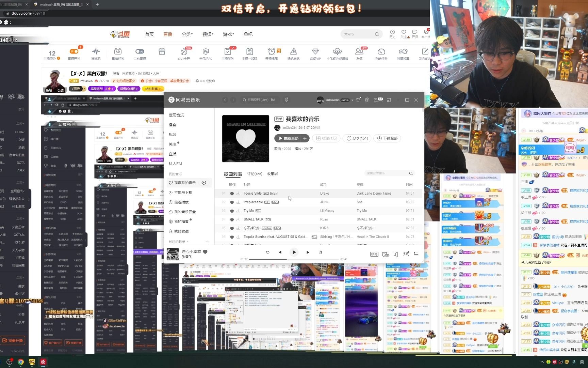Image resolution: width=588 pixels, height=368 pixels.
Task: Click the 分享(151) share button
Action: 357,138
